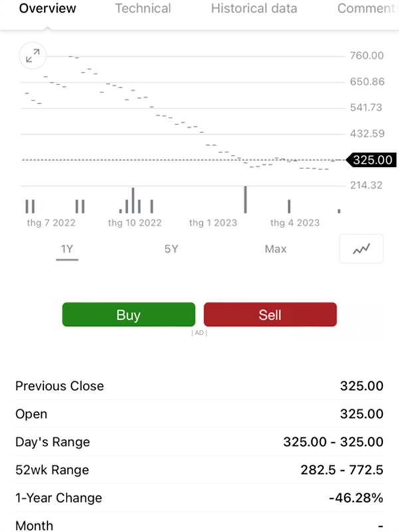Image resolution: width=399 pixels, height=532 pixels.
Task: Tap the thg 10 2022 axis label
Action: (x=135, y=223)
